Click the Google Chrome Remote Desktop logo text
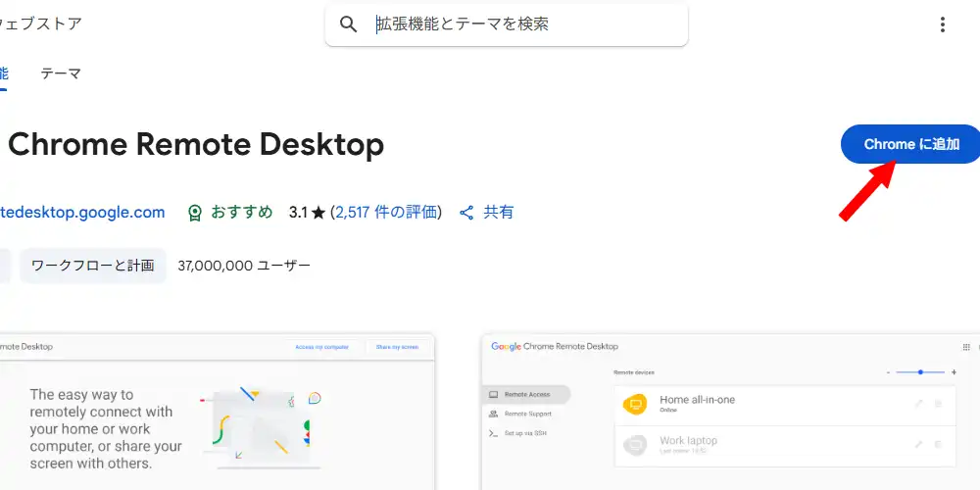The image size is (980, 490). pyautogui.click(x=555, y=346)
